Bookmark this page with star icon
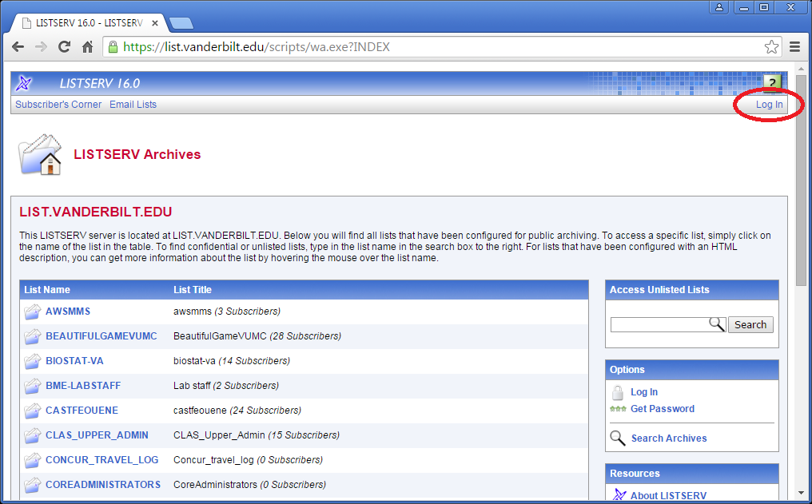The width and height of the screenshot is (812, 504). [x=771, y=47]
